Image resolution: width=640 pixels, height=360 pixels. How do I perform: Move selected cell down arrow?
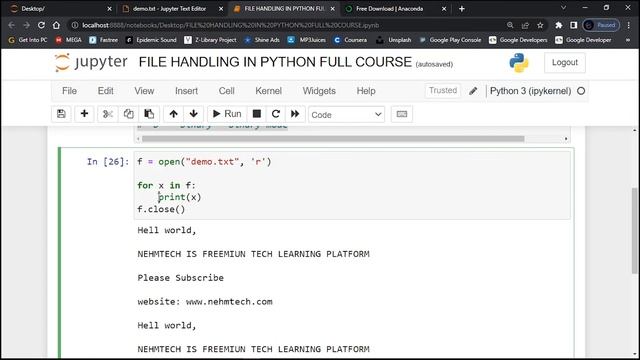point(193,114)
